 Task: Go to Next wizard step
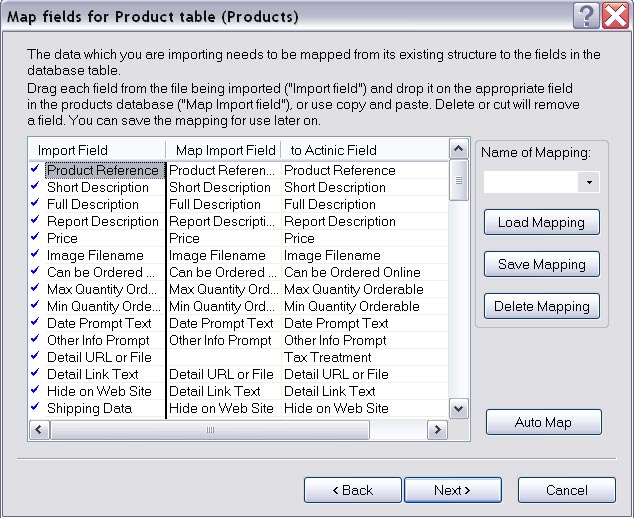452,490
